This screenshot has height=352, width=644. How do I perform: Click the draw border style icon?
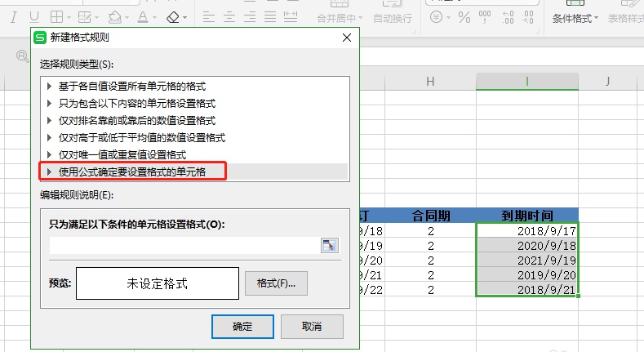tap(84, 17)
